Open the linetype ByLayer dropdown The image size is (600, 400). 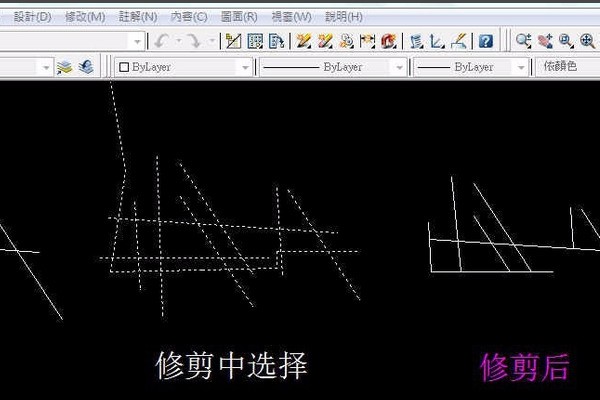[399, 67]
